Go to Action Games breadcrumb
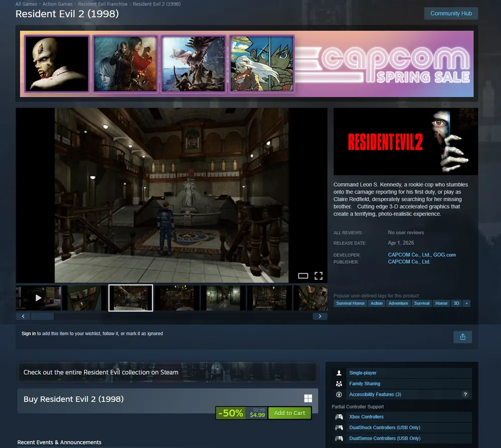Viewport: 501px width, 448px height. pos(58,4)
